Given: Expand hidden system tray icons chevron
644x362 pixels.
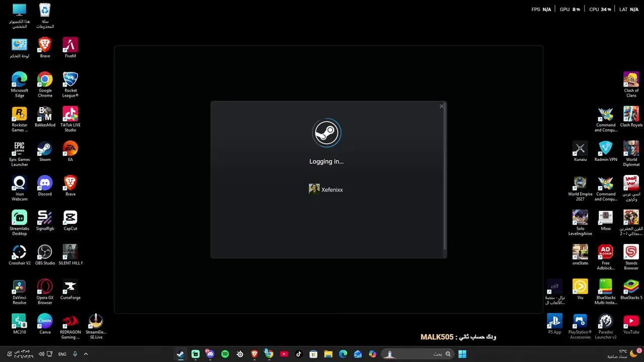Looking at the screenshot, I should 86,354.
